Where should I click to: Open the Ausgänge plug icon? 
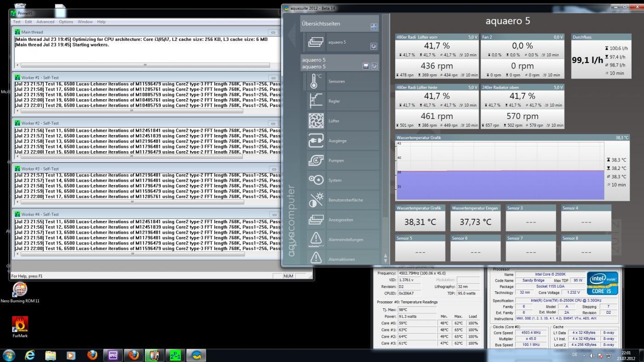pos(316,141)
